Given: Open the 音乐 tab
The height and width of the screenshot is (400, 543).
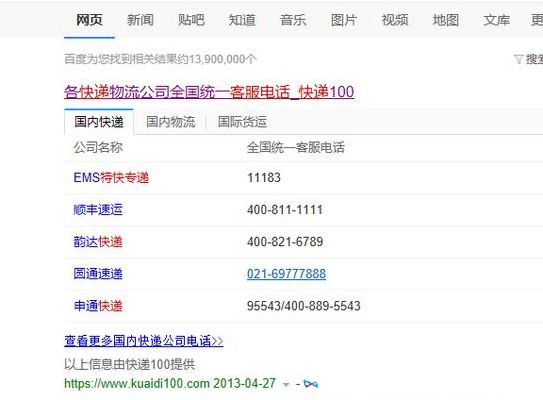Looking at the screenshot, I should click(x=293, y=20).
